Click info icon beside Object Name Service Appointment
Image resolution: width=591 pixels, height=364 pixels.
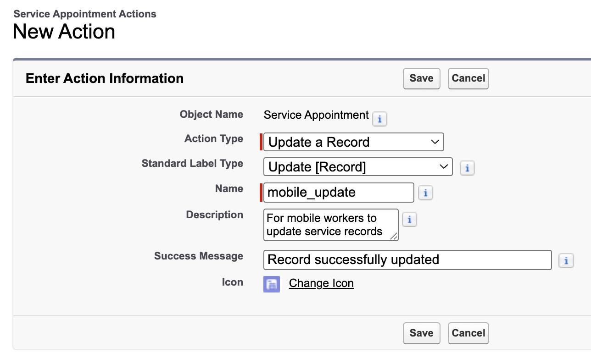tap(379, 119)
